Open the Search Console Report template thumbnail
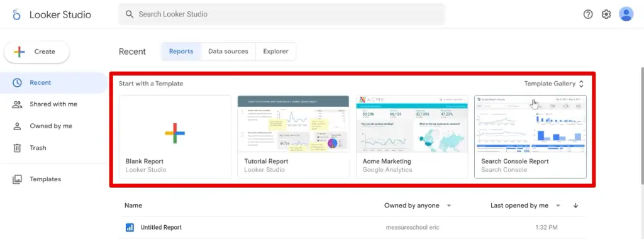This screenshot has width=644, height=239. coord(530,124)
